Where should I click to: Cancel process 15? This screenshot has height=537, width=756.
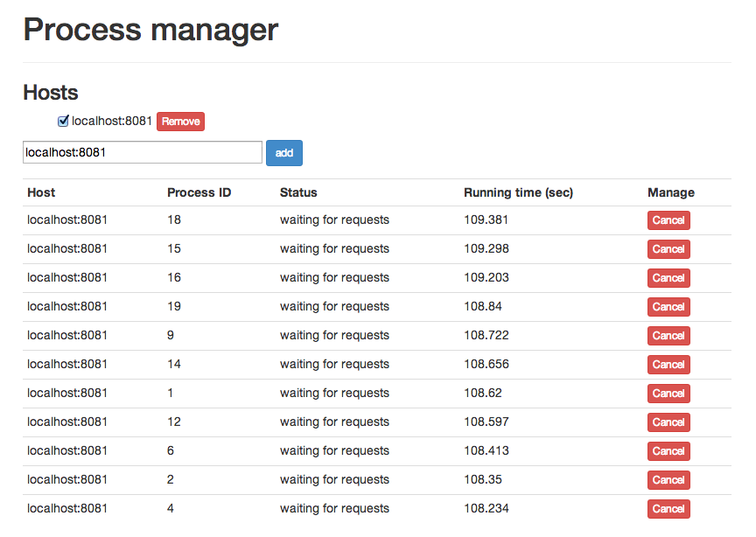pyautogui.click(x=668, y=248)
